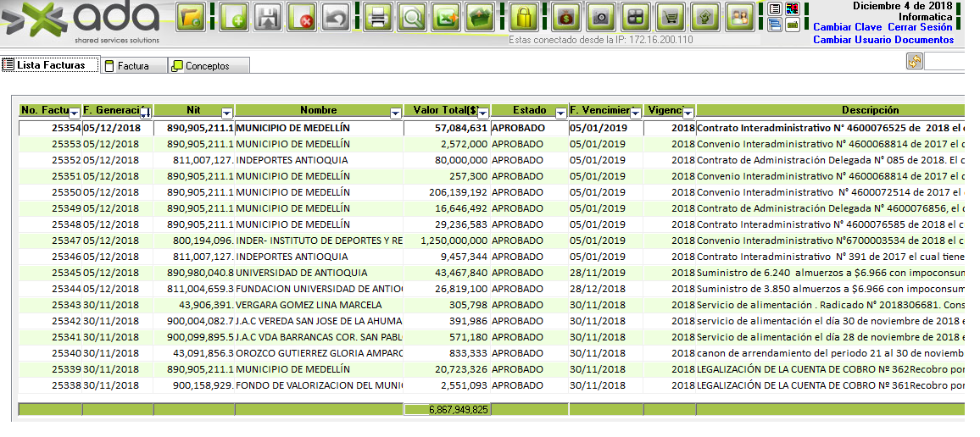The image size is (980, 437).
Task: Open the Estado column filter dropdown
Action: coord(561,113)
